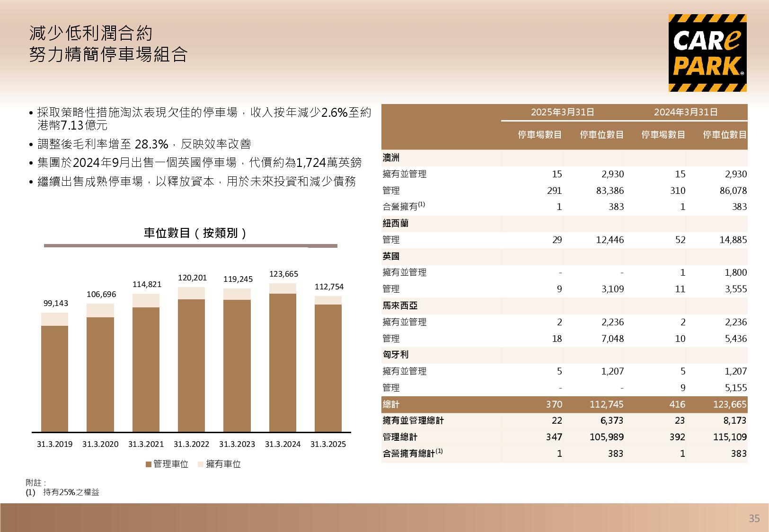Viewport: 769px width, 532px height.
Task: Click the Care Park logo
Action: click(x=707, y=52)
